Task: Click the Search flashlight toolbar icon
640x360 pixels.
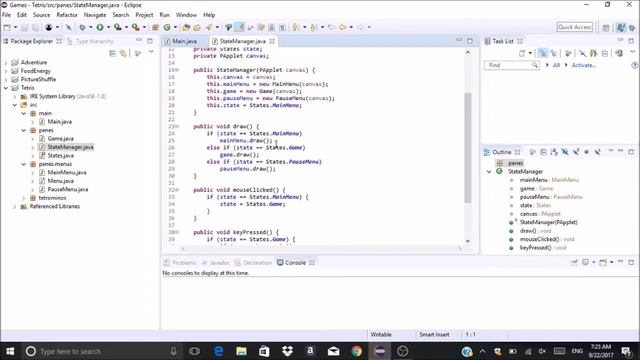Action: click(209, 27)
